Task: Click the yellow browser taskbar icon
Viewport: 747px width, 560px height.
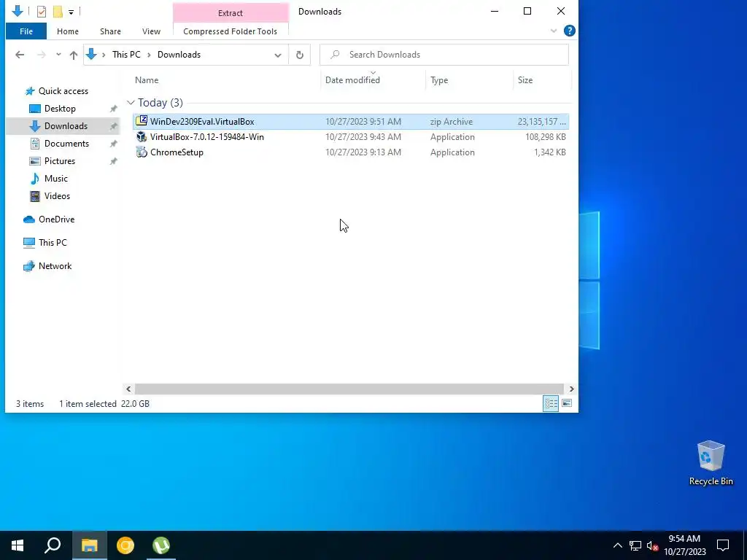Action: click(x=125, y=545)
